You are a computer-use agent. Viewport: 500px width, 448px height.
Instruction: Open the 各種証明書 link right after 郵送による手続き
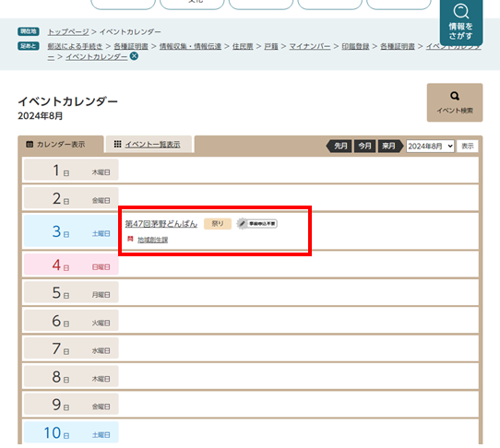click(x=131, y=46)
